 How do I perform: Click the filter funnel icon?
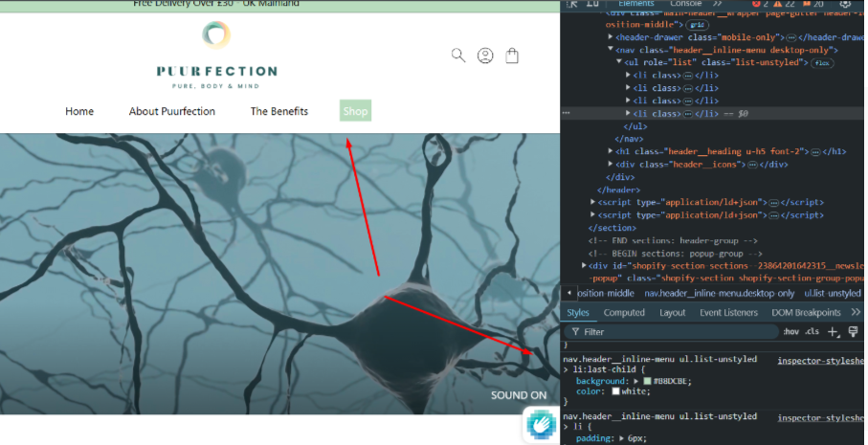[576, 331]
